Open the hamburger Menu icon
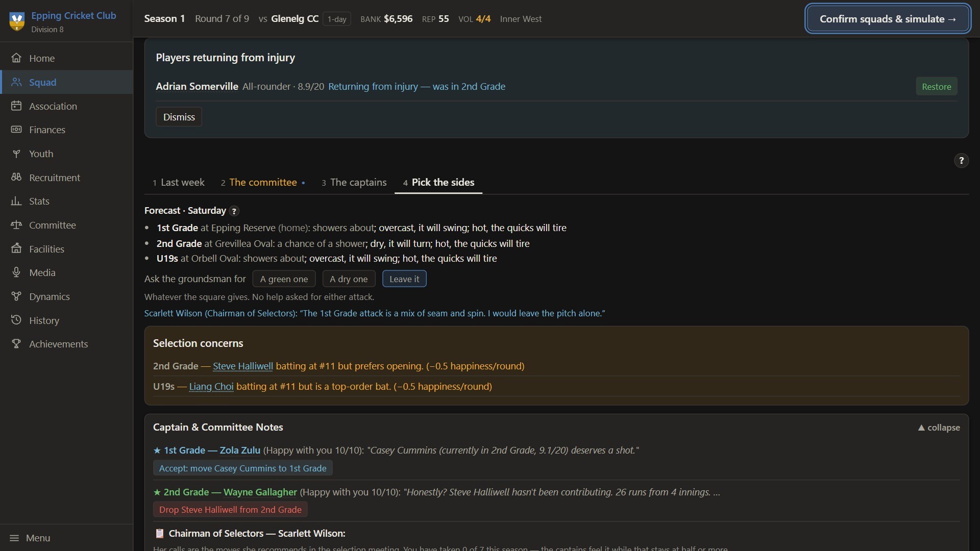This screenshot has height=551, width=980. pos(14,538)
